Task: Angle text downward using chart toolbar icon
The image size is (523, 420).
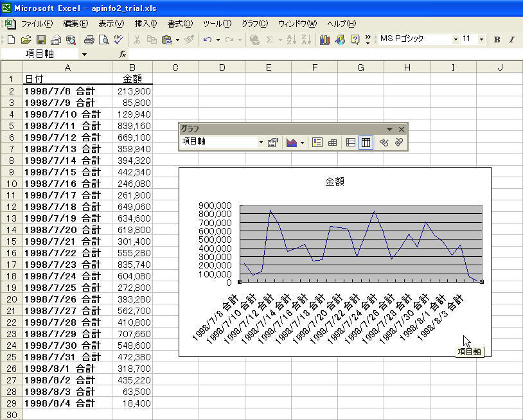Action: pyautogui.click(x=384, y=143)
